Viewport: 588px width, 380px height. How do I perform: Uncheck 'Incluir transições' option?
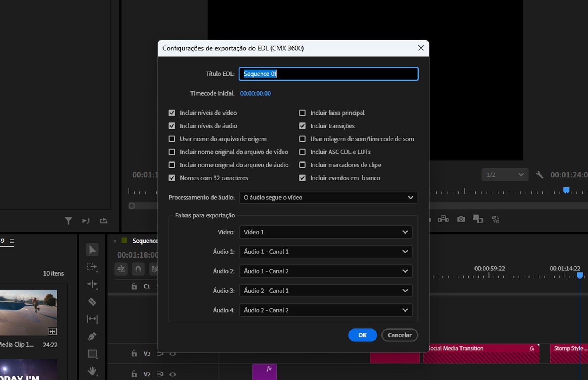click(302, 126)
